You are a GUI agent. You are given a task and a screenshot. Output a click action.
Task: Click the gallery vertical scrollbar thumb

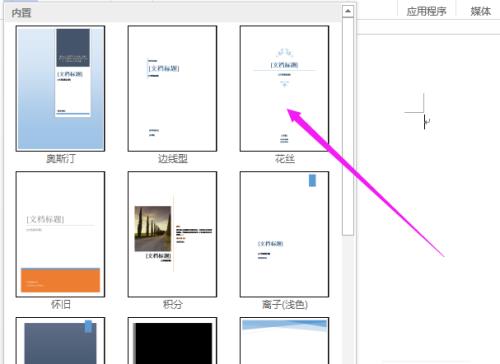(x=348, y=127)
